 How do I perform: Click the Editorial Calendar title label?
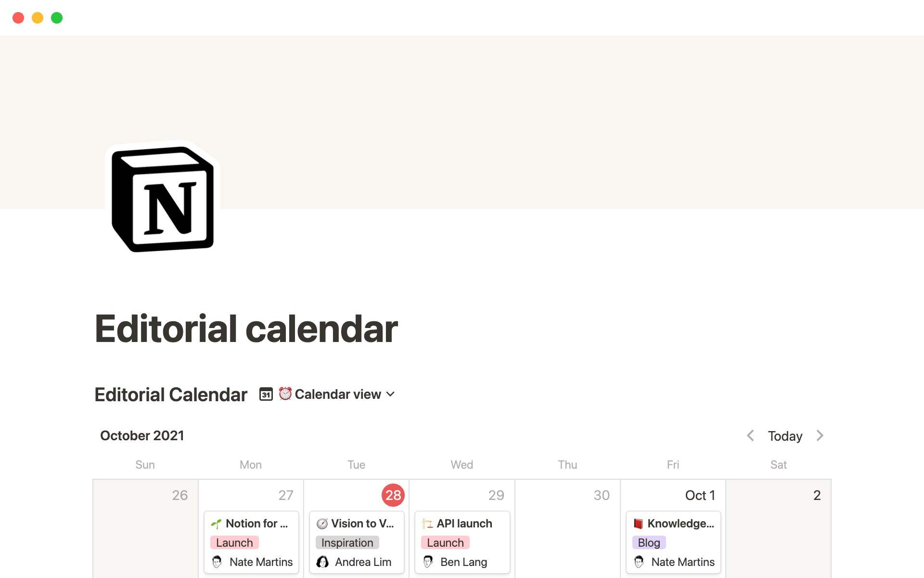170,394
